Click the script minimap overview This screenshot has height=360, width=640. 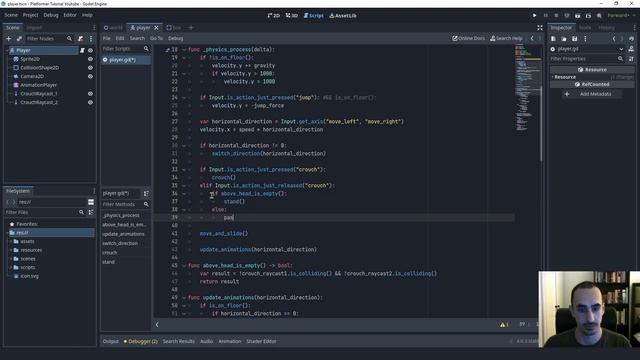(x=527, y=88)
